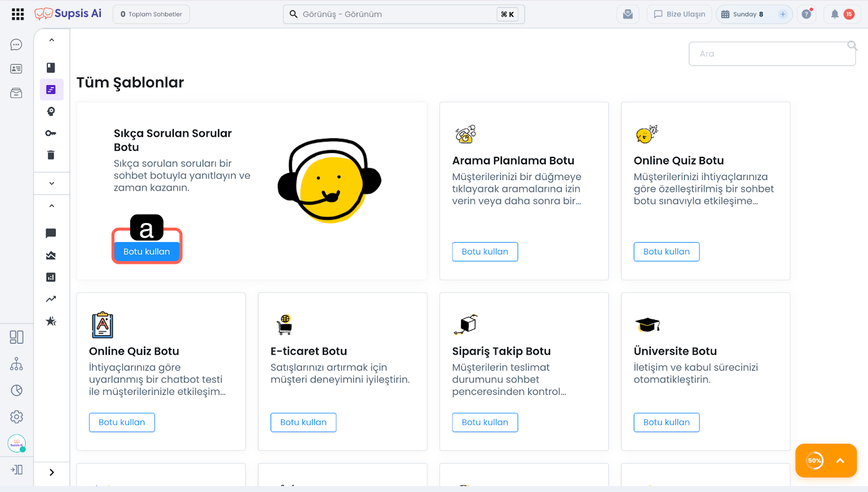Select the key icon in secondary sidebar
The image size is (868, 492).
click(x=51, y=133)
